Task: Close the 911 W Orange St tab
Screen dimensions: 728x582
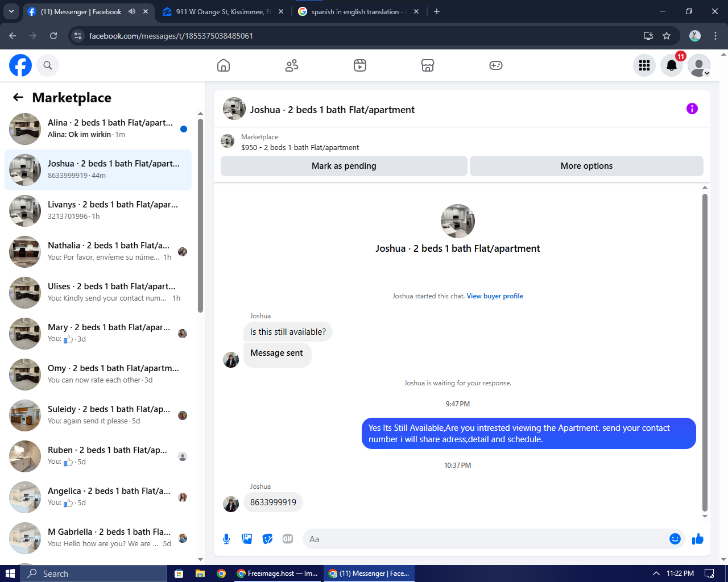Action: 281,11
